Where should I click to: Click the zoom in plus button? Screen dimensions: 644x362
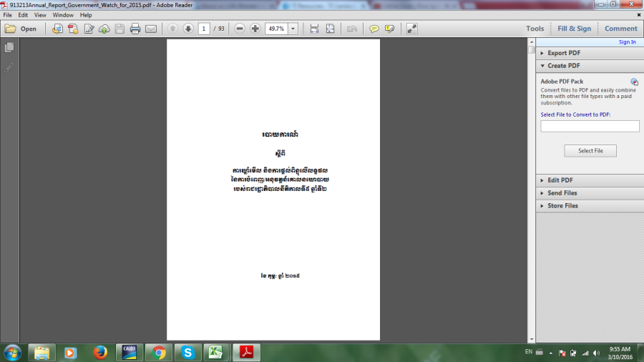[x=255, y=29]
